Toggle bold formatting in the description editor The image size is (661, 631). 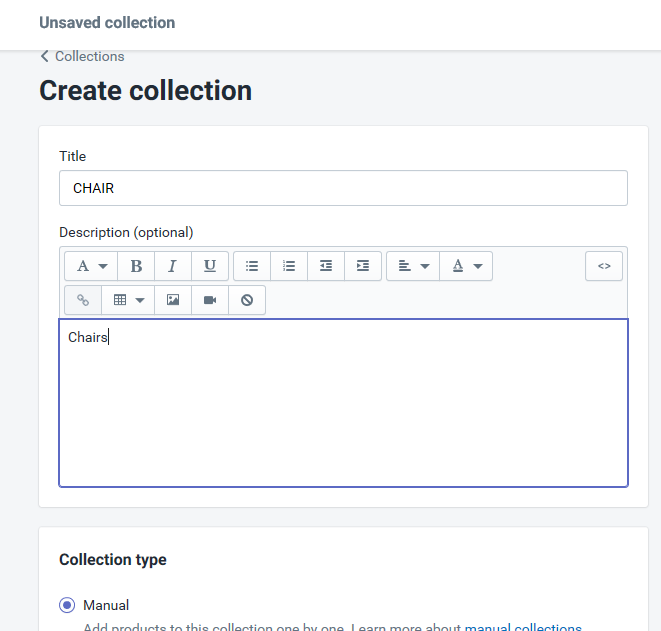tap(136, 266)
